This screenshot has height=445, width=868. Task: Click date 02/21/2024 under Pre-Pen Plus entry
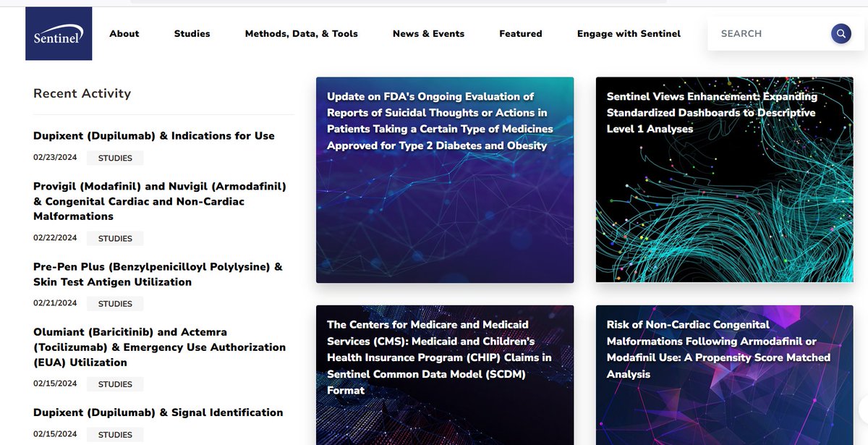pyautogui.click(x=55, y=304)
